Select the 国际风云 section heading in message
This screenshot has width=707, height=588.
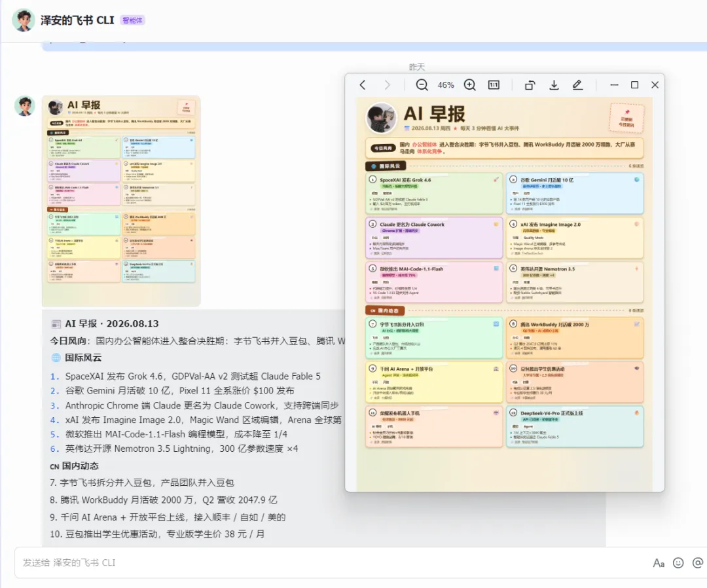[x=83, y=358]
